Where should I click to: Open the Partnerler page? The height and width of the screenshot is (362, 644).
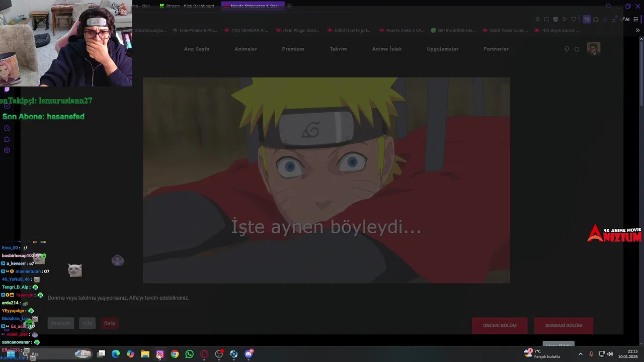click(x=496, y=49)
